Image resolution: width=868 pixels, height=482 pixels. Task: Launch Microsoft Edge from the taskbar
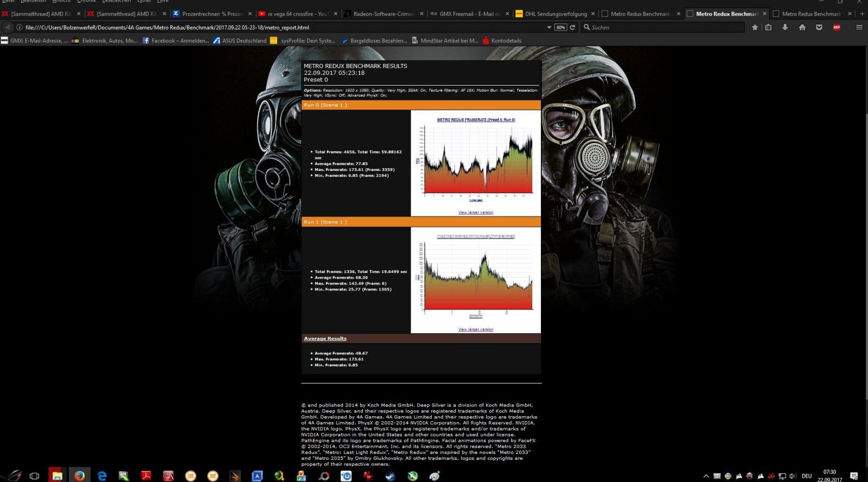[x=102, y=475]
